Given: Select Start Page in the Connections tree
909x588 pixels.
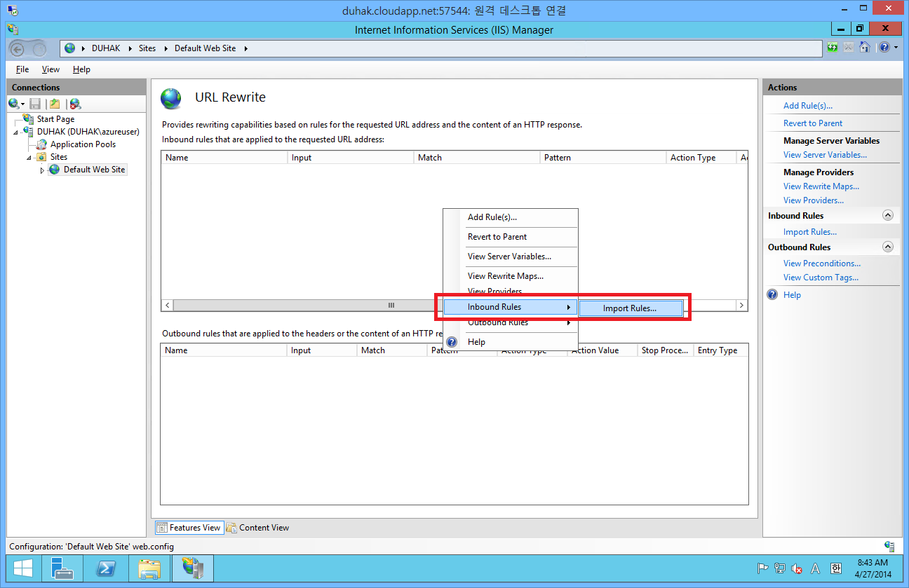Looking at the screenshot, I should pos(55,119).
